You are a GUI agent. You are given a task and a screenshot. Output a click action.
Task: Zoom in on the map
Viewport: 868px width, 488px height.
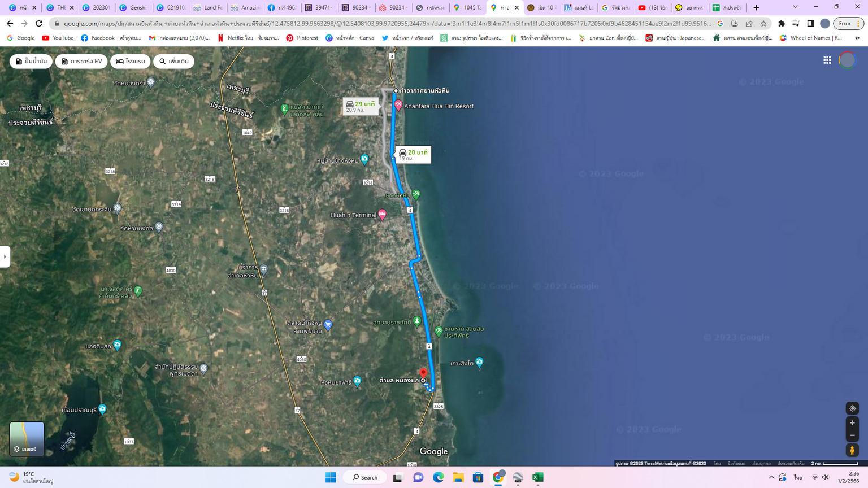pyautogui.click(x=852, y=422)
